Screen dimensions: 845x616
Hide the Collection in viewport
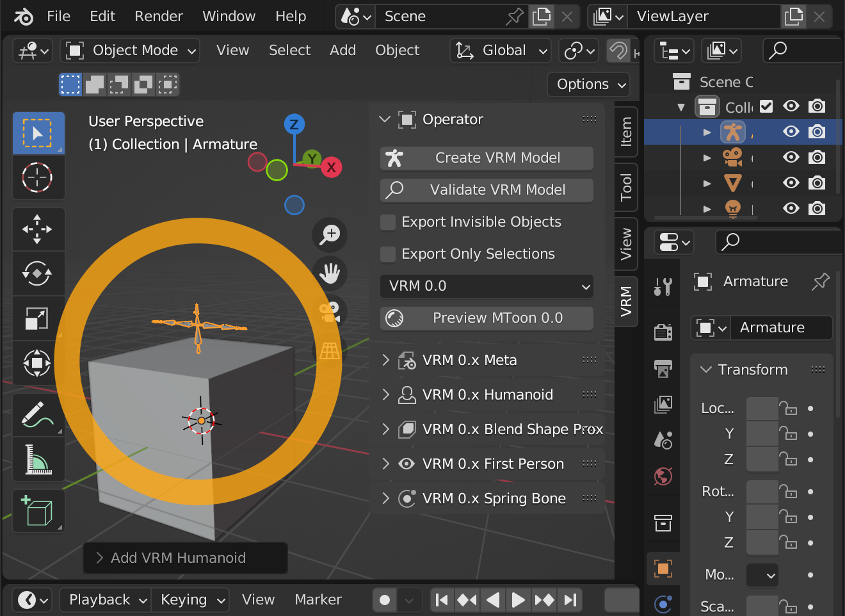[x=791, y=106]
